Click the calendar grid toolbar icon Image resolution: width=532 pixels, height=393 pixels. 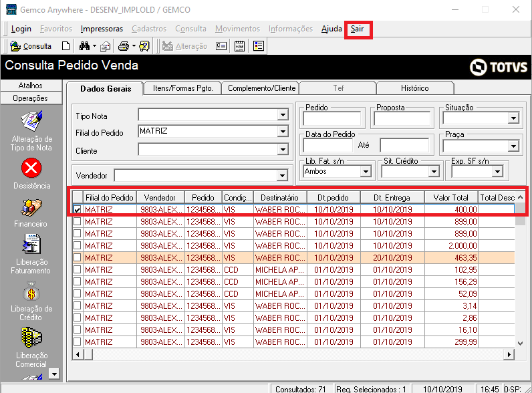(239, 46)
